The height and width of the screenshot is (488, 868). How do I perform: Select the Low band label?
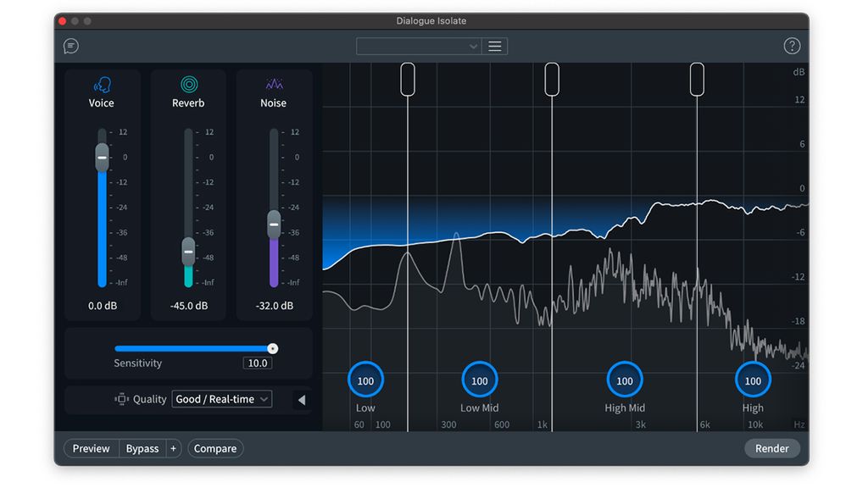tap(365, 408)
